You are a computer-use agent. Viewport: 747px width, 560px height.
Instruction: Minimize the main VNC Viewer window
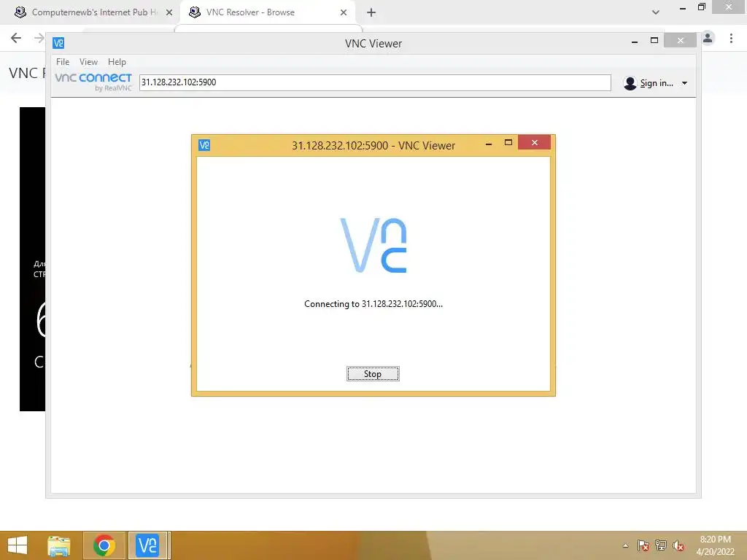pos(634,42)
